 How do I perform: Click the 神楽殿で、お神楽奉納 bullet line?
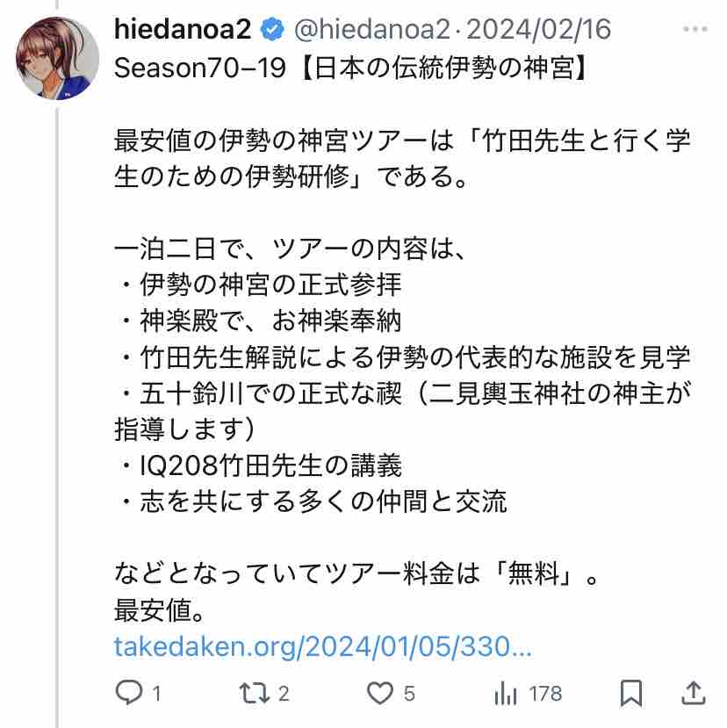click(258, 321)
